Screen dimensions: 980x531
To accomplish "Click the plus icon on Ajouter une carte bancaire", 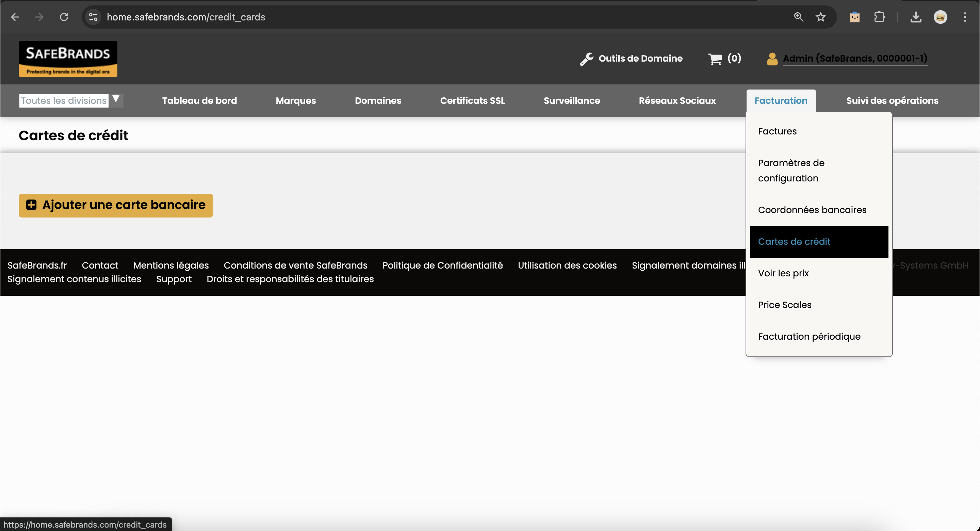I will pyautogui.click(x=31, y=205).
